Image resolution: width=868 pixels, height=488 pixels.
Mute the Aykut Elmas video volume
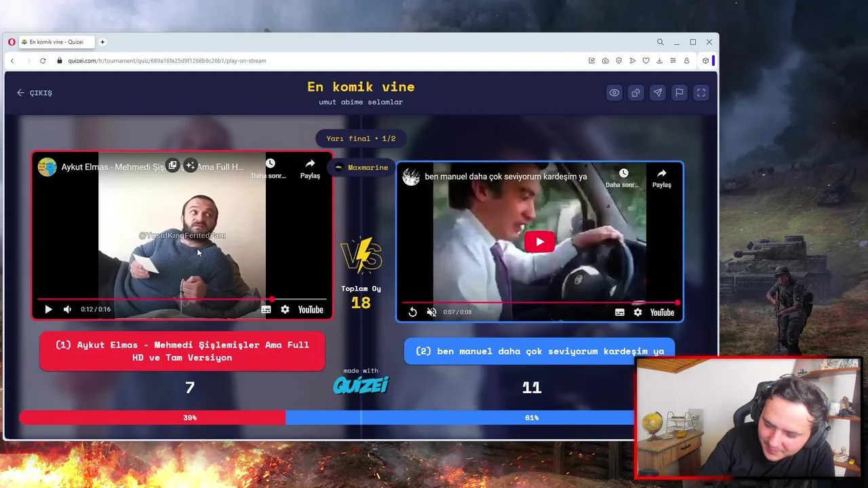(67, 309)
